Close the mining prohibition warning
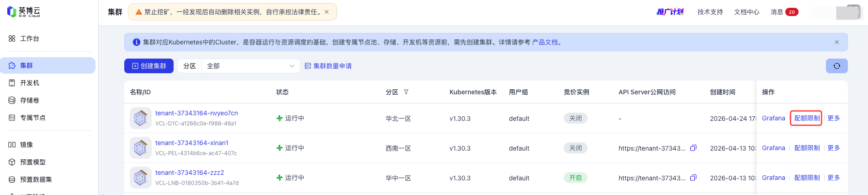 point(327,12)
